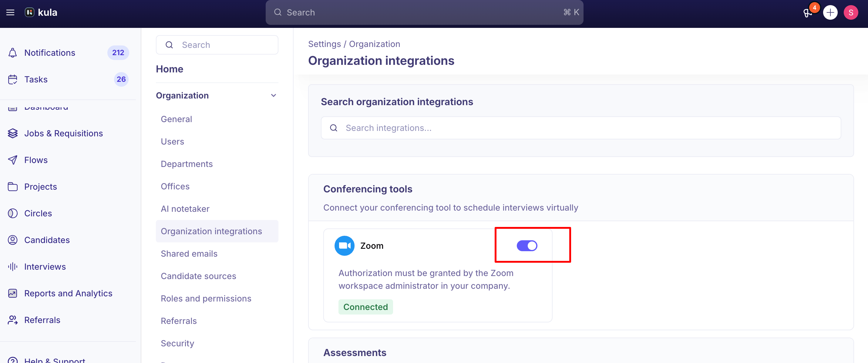This screenshot has width=868, height=363.
Task: Click the 26 tasks count badge
Action: pos(121,79)
